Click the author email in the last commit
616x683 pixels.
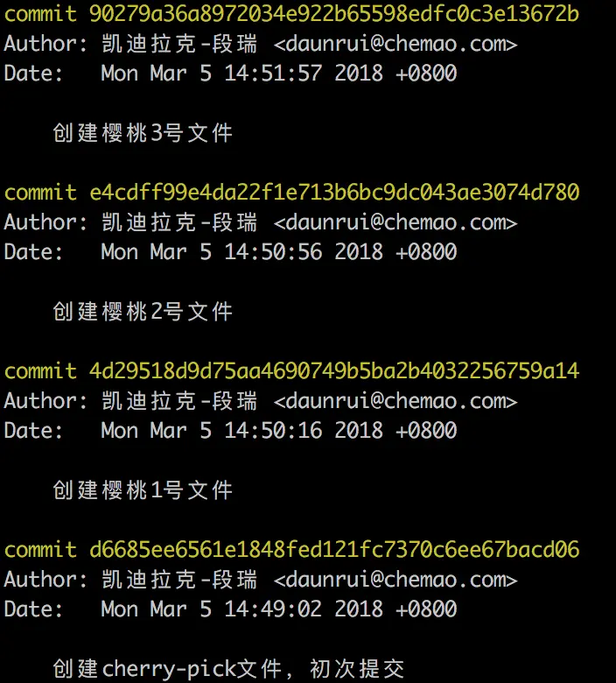click(x=395, y=580)
